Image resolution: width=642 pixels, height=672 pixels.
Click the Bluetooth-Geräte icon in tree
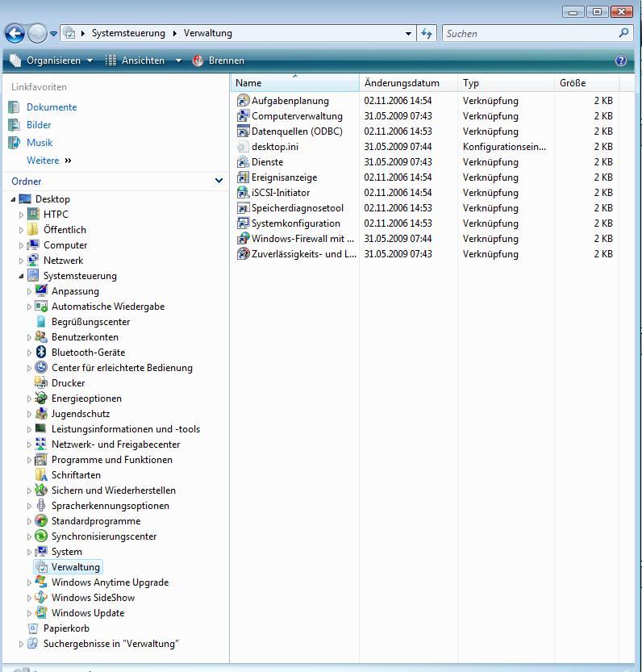point(41,352)
